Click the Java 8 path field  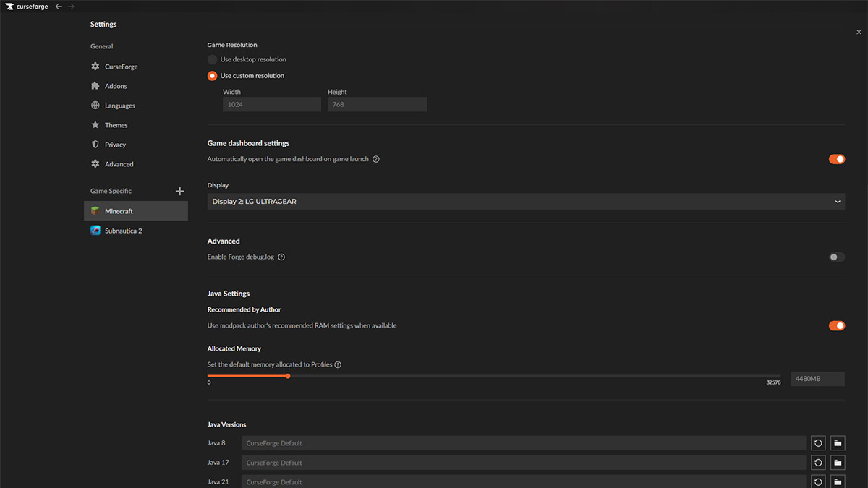(x=523, y=443)
